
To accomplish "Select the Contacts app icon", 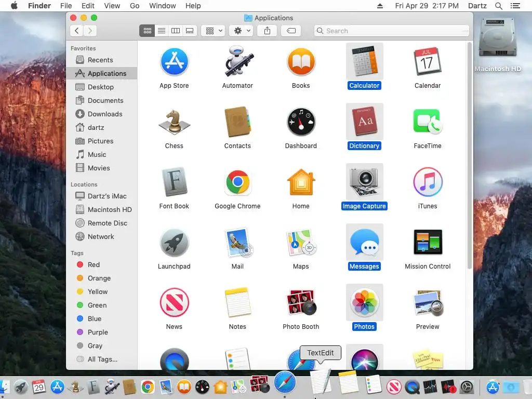I will [x=237, y=122].
